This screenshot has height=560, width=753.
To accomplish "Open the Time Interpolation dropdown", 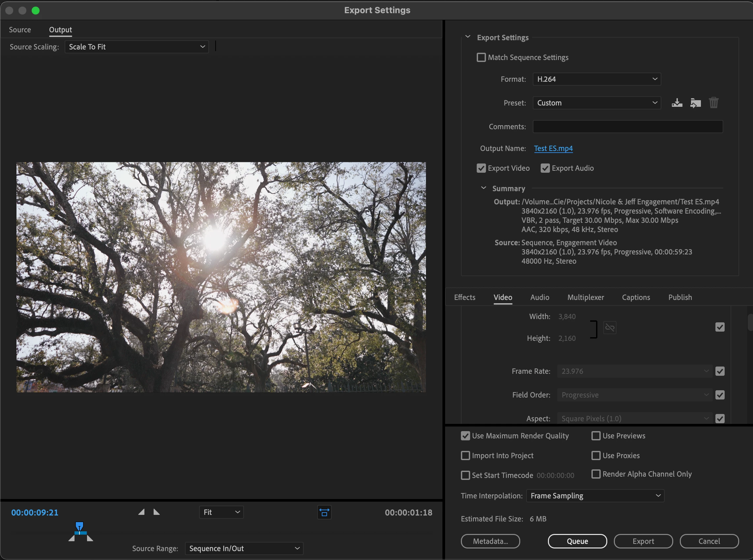I will click(x=595, y=496).
